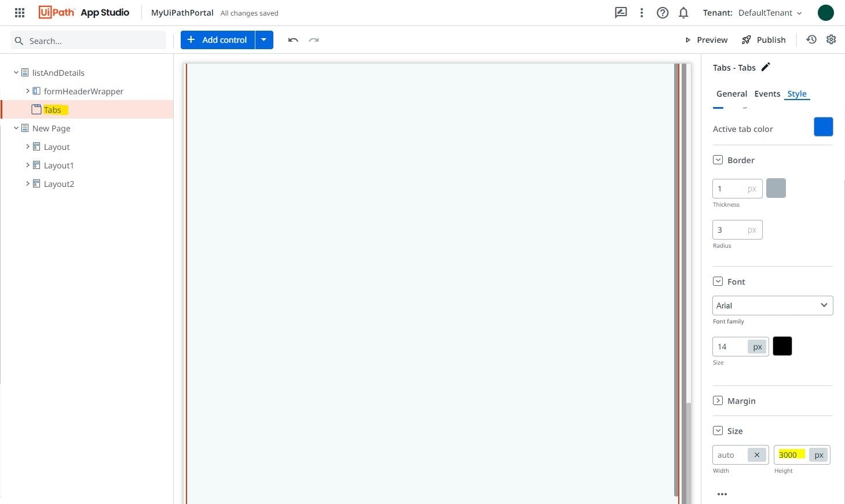Switch to the General tab
845x504 pixels.
[731, 93]
